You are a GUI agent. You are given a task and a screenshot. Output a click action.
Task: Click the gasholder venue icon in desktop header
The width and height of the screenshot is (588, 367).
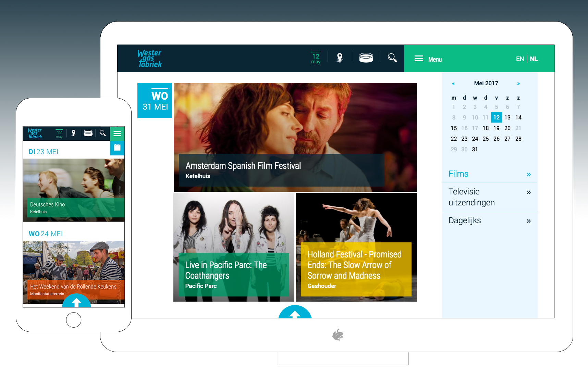coord(366,58)
